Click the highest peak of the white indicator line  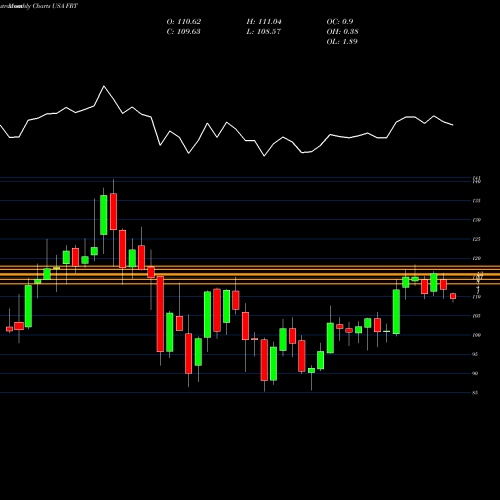[104, 86]
